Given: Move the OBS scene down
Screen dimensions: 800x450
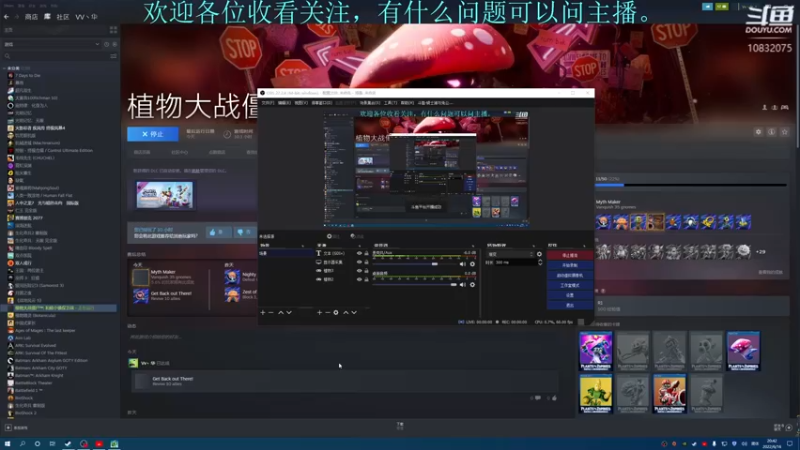Looking at the screenshot, I should click(x=289, y=312).
